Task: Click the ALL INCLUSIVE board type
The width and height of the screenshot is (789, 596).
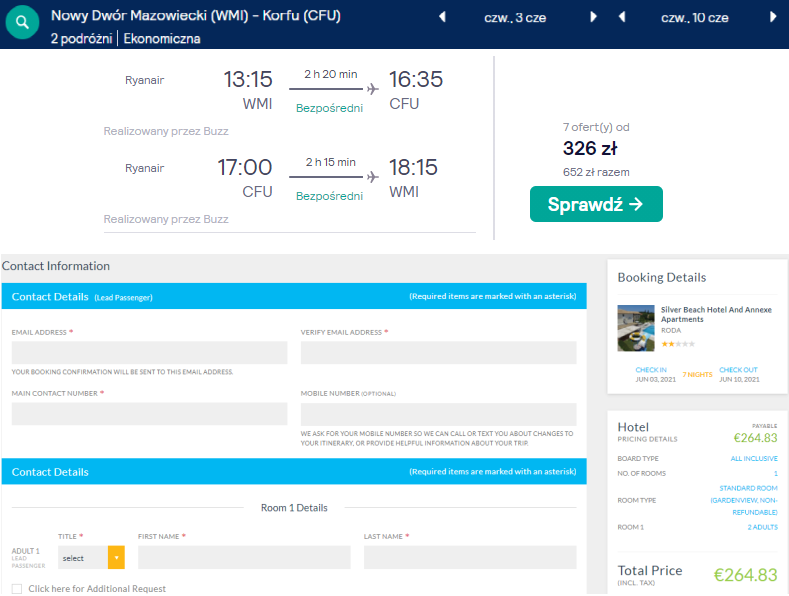Action: coord(754,459)
